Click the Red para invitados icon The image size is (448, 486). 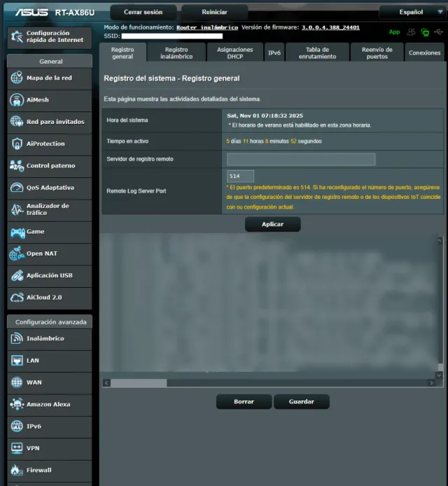[x=17, y=122]
